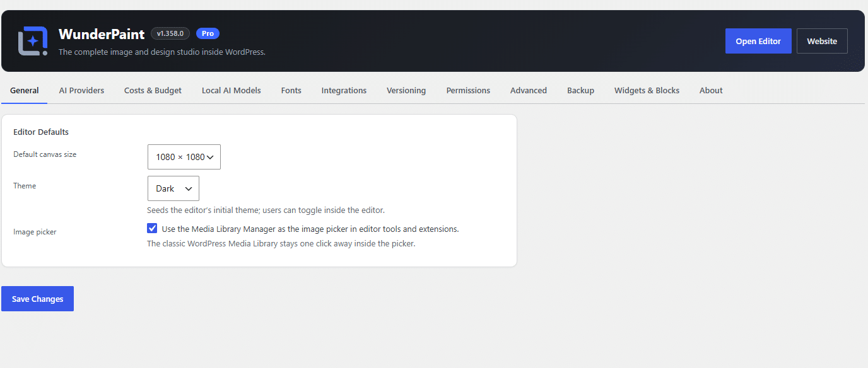This screenshot has height=368, width=868.
Task: Click the Image picker label
Action: [35, 232]
